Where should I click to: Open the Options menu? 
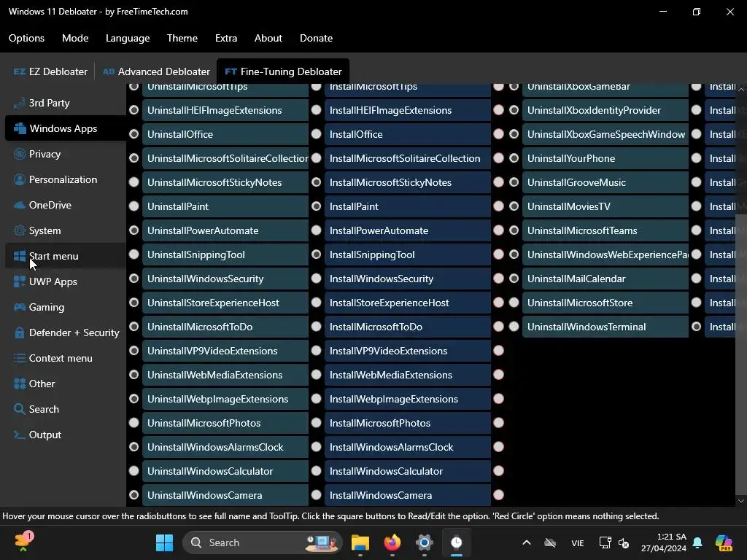tap(27, 38)
